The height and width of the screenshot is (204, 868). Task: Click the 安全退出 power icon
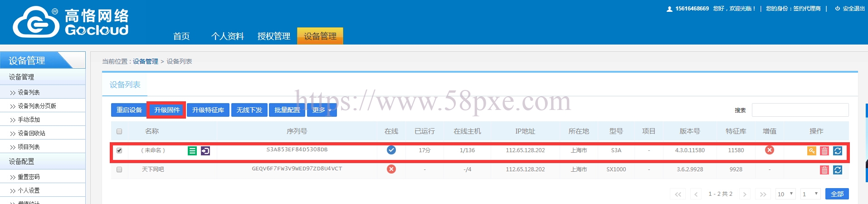(x=838, y=8)
